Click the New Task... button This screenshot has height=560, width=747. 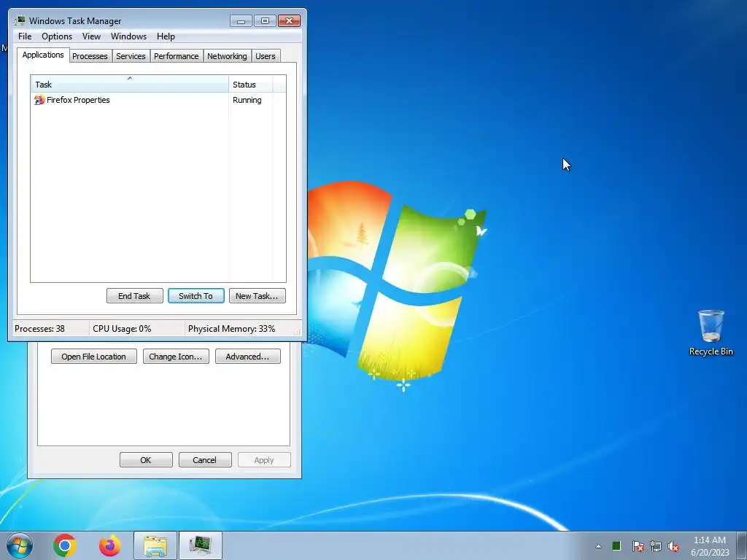(x=257, y=296)
